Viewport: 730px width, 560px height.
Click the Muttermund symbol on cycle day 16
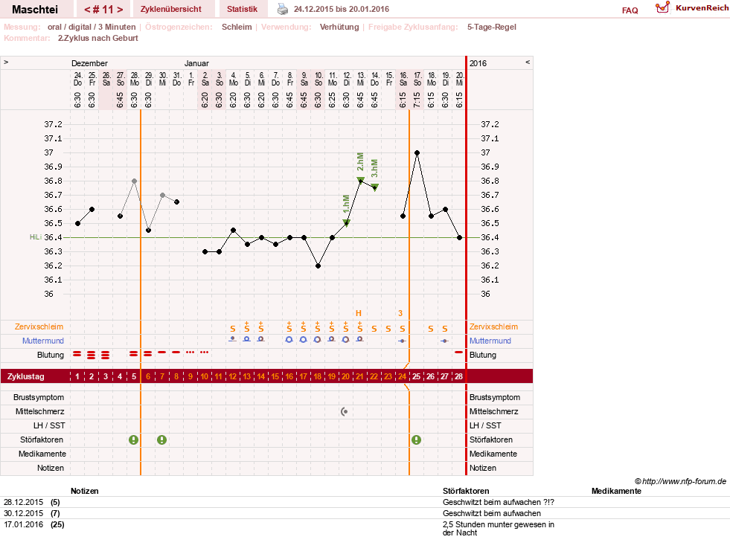coord(289,340)
